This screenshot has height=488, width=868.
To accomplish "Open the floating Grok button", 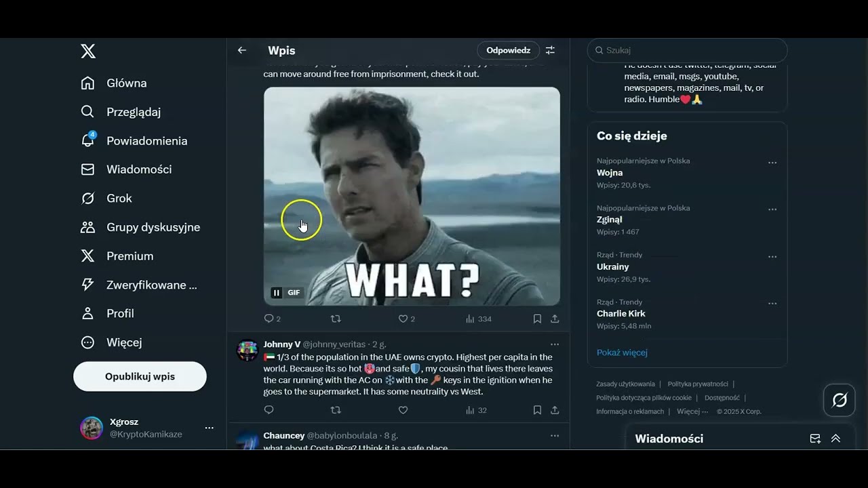I will click(x=840, y=401).
